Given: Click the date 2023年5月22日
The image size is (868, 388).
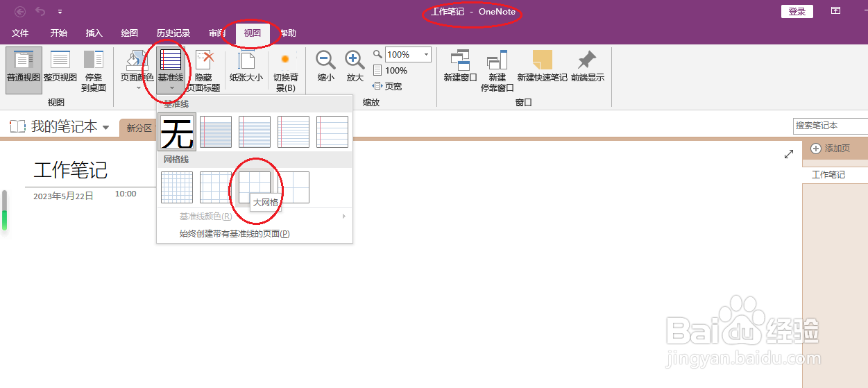Looking at the screenshot, I should click(x=63, y=196).
